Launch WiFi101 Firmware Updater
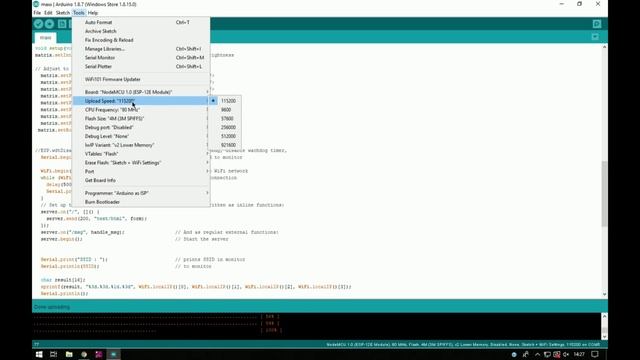640x360 pixels. click(x=141, y=79)
